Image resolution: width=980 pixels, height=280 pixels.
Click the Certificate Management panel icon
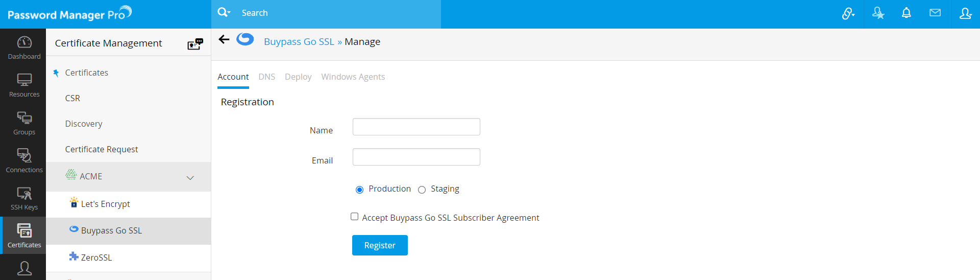(x=195, y=44)
